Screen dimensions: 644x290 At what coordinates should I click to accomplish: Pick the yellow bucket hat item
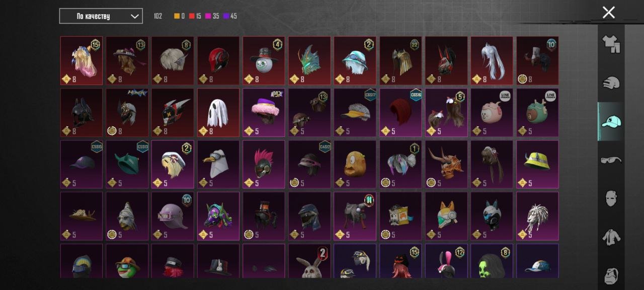(x=537, y=164)
